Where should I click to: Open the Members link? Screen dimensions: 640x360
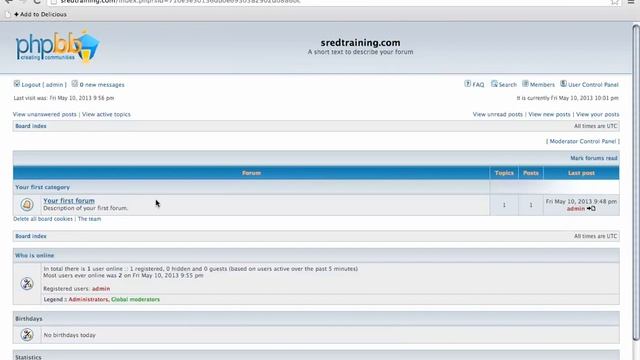pos(542,85)
